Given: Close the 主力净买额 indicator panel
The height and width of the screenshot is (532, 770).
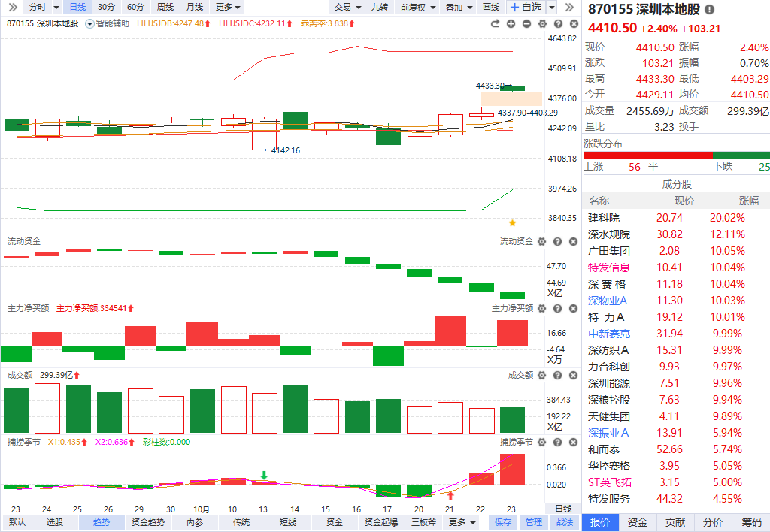Looking at the screenshot, I should point(573,308).
